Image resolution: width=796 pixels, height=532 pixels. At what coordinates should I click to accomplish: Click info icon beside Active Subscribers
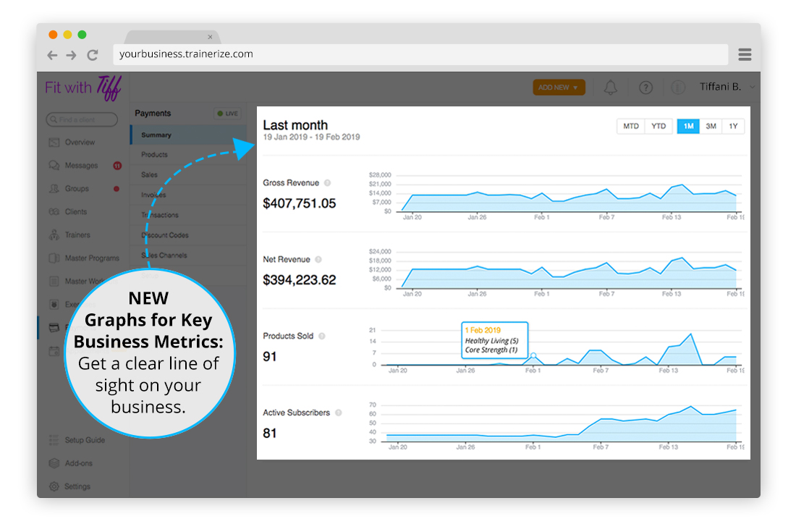(339, 413)
